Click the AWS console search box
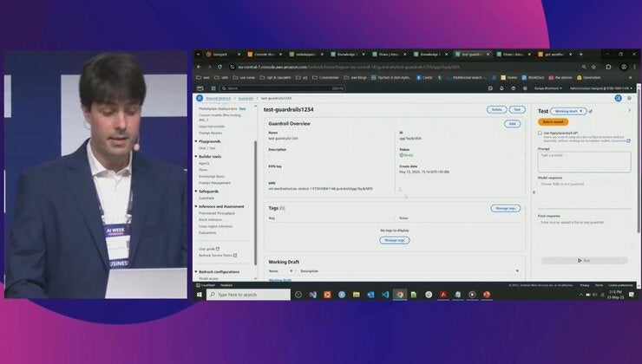The image size is (642, 364). click(x=283, y=88)
